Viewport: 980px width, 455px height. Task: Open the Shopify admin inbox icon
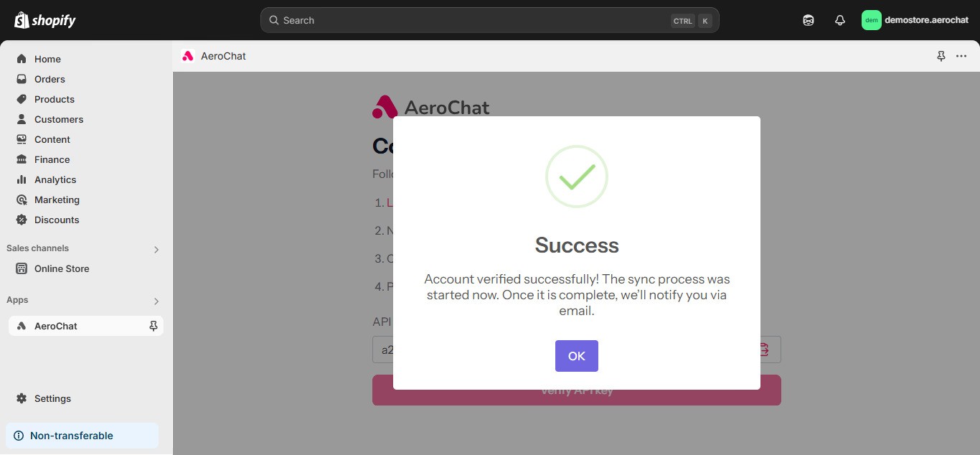(808, 20)
